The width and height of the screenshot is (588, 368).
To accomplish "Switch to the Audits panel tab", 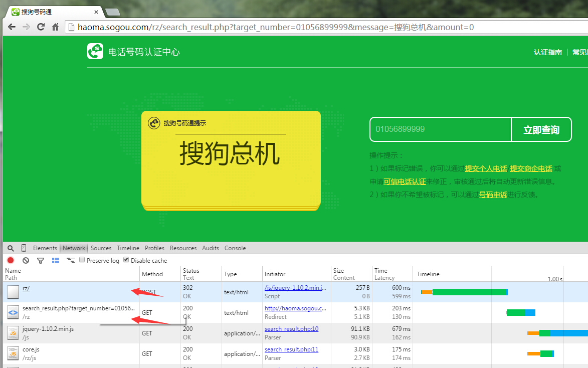I will click(x=211, y=248).
